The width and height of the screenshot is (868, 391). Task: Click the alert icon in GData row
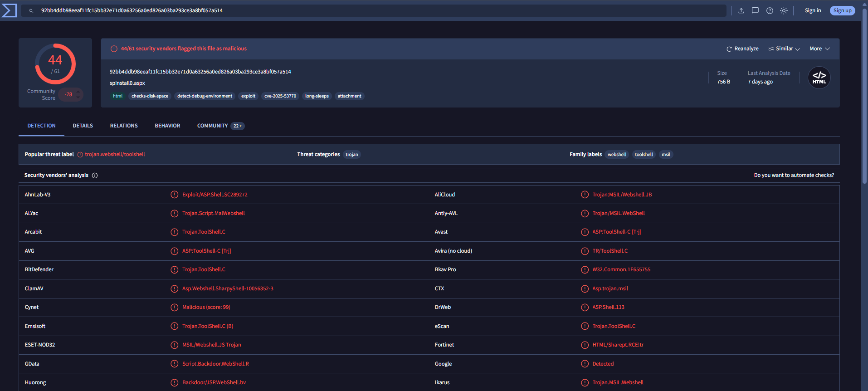tap(174, 364)
